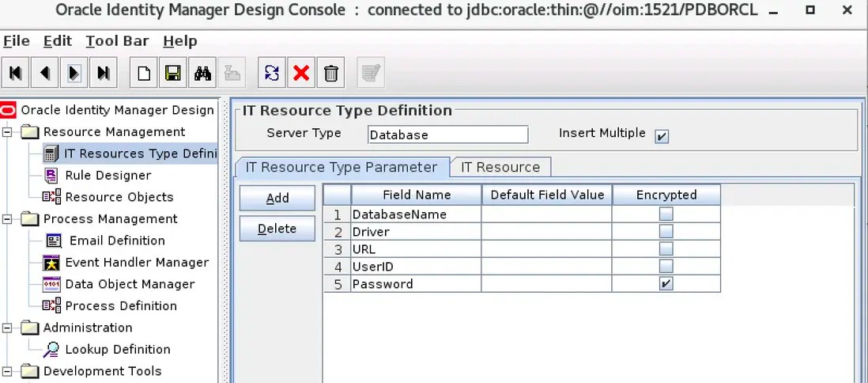868x383 pixels.
Task: Go to the previous record toolbar icon
Action: (x=45, y=73)
